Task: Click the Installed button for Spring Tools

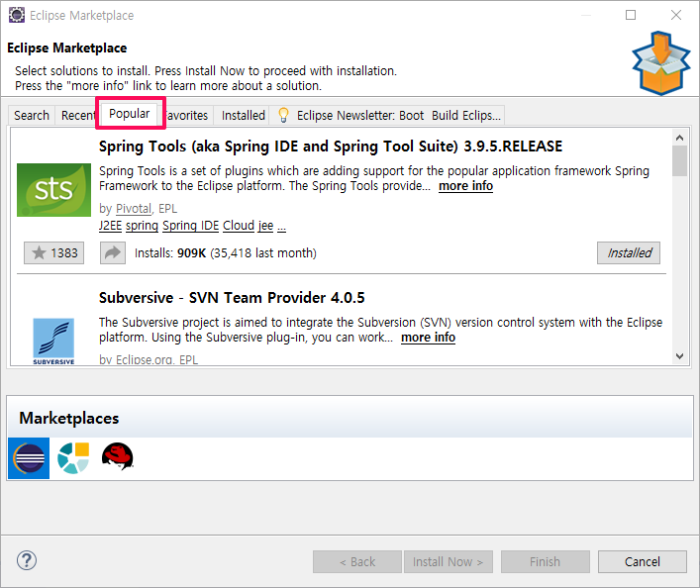Action: [x=629, y=253]
